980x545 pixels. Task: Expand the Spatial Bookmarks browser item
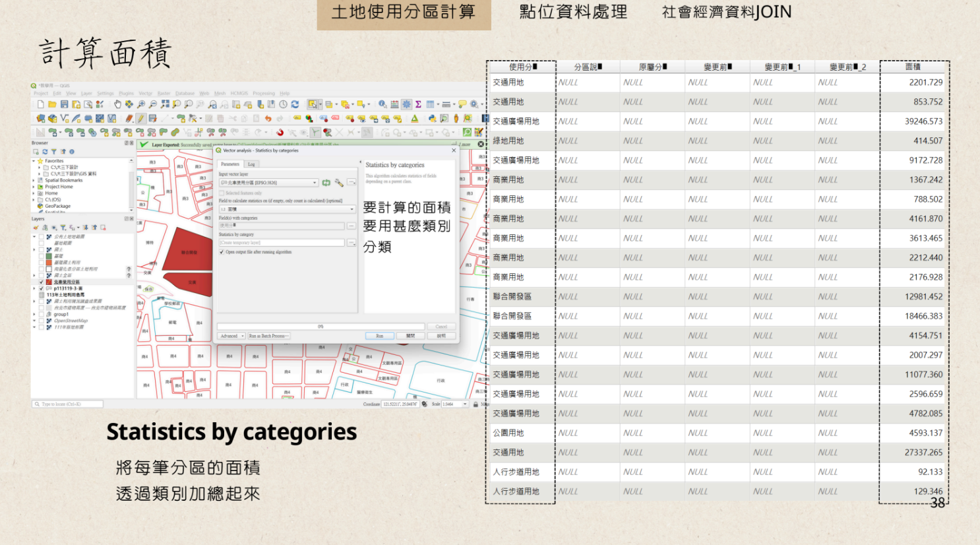(34, 180)
